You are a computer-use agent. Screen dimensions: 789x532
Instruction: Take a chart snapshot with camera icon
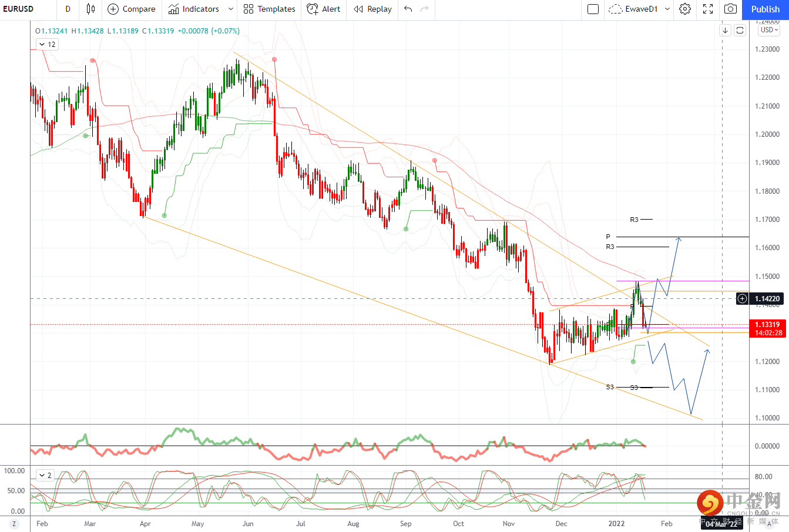tap(730, 9)
